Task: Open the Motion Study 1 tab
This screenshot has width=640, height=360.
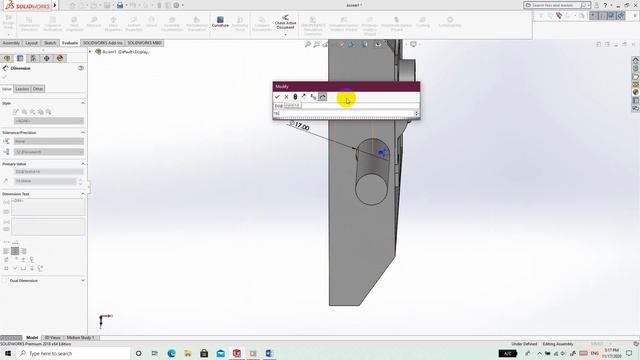Action: coord(80,338)
